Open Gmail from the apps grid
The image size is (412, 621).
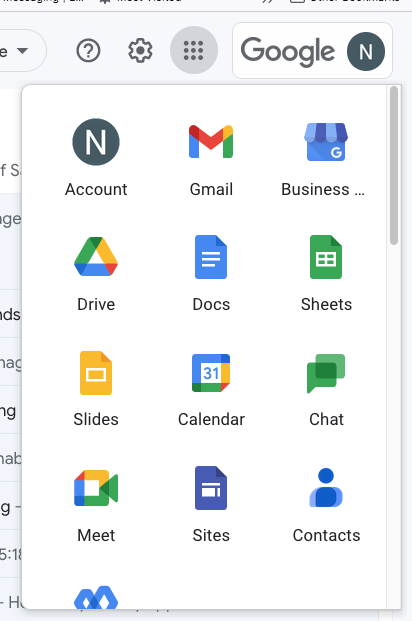[x=211, y=158]
